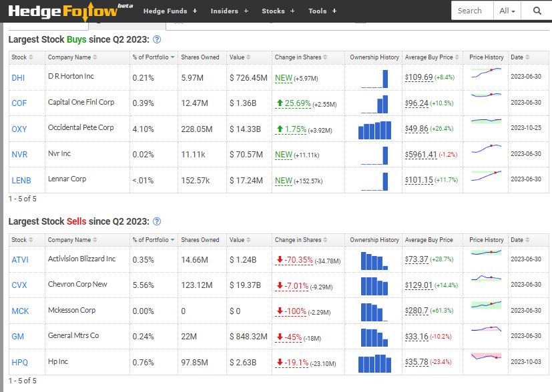This screenshot has height=392, width=552.
Task: Open help icon beside Largest Stock Buys
Action: [x=157, y=39]
